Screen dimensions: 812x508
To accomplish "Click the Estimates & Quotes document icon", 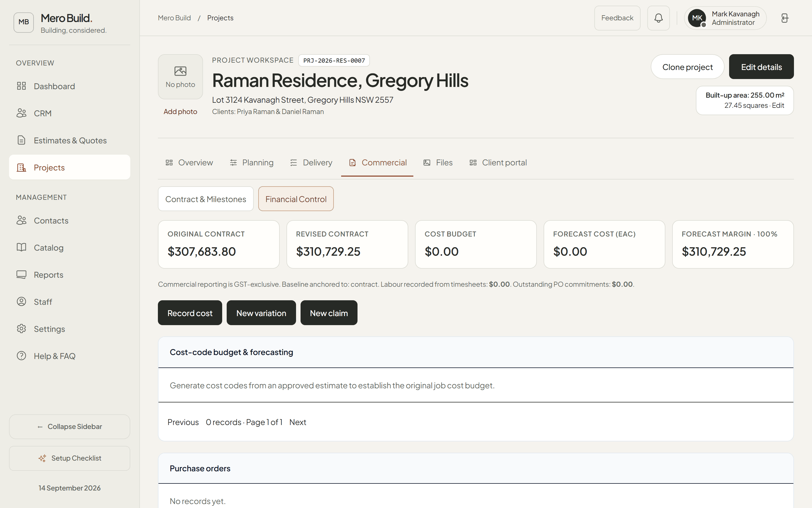I will (21, 140).
